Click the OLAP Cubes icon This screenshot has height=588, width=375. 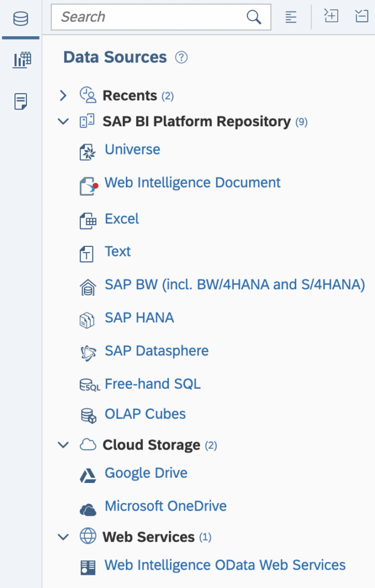tap(89, 416)
